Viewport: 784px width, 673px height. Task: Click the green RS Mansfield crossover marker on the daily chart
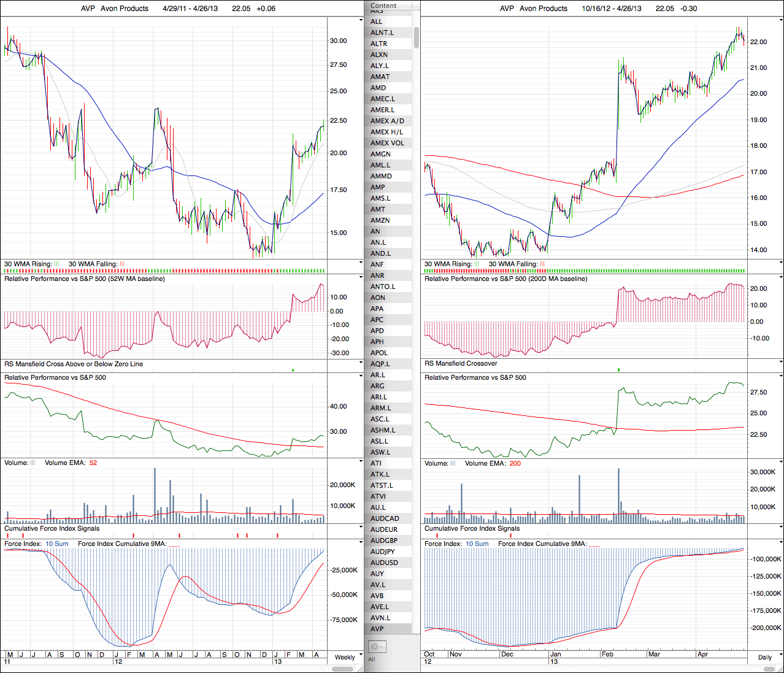tap(618, 370)
